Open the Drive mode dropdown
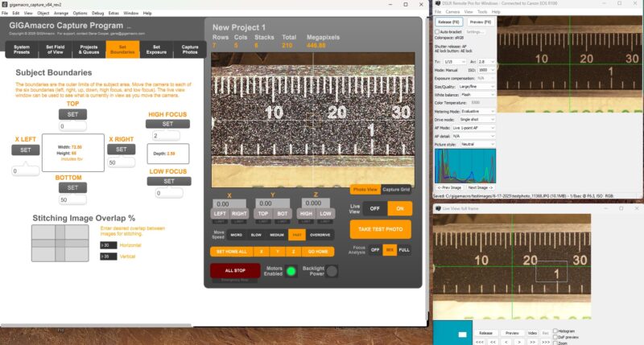Viewport: 644px width, 345px height. 477,119
